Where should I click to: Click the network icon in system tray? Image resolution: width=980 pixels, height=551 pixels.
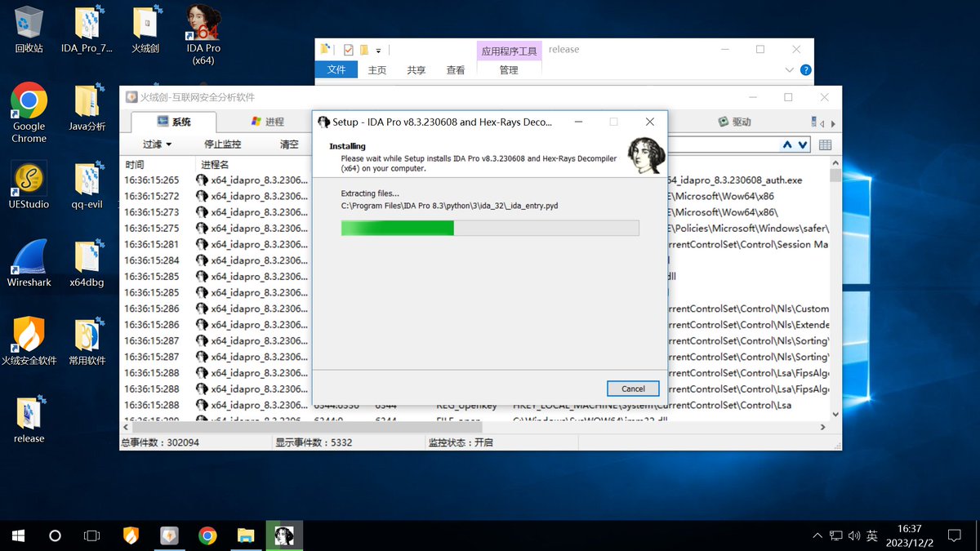coord(836,536)
